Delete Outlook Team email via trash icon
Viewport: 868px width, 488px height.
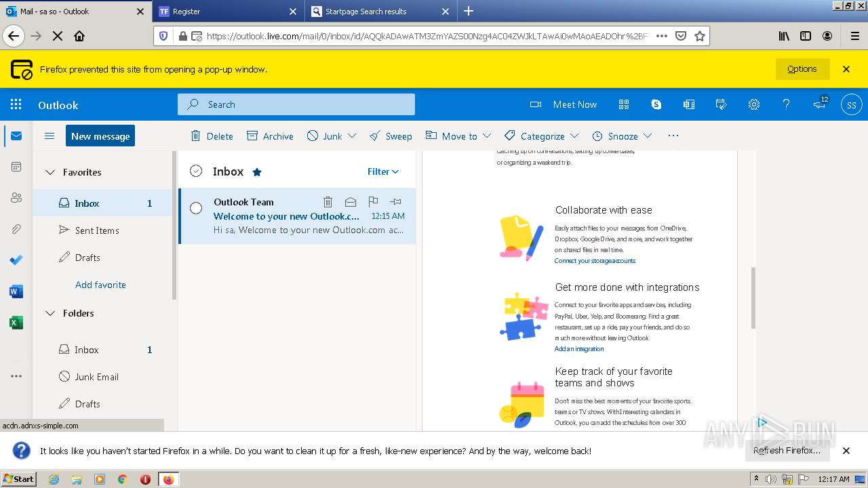(x=328, y=201)
